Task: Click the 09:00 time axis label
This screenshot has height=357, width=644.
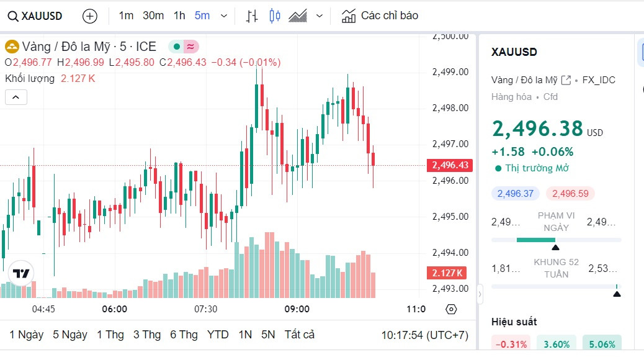Action: (x=297, y=309)
